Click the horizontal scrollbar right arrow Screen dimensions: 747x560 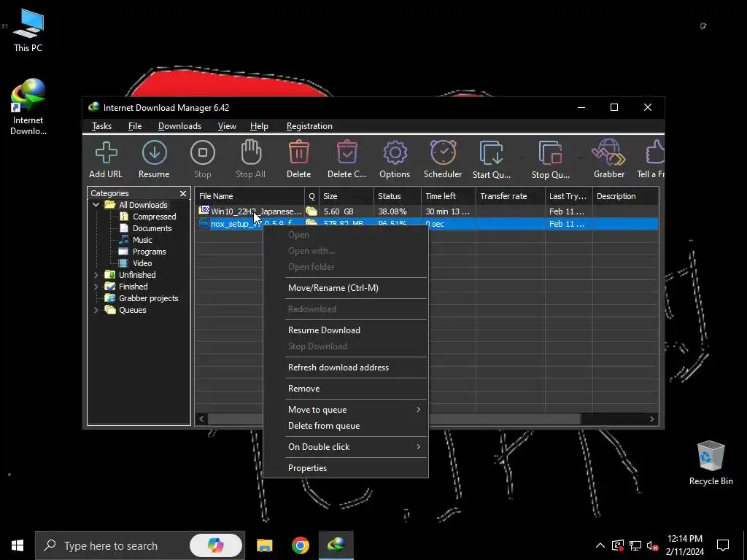tap(651, 419)
